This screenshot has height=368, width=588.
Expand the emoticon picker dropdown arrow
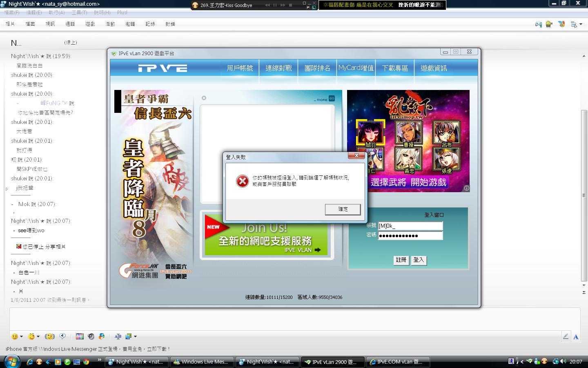pyautogui.click(x=21, y=337)
